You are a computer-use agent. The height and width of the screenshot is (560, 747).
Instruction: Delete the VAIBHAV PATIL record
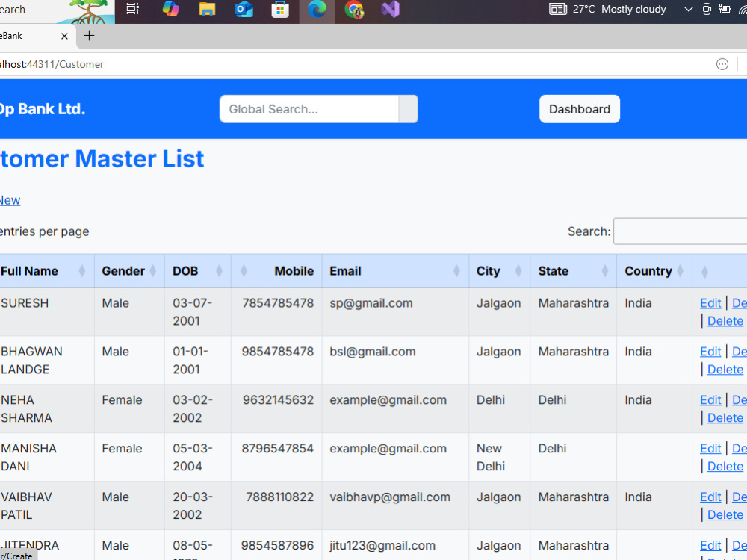(725, 516)
